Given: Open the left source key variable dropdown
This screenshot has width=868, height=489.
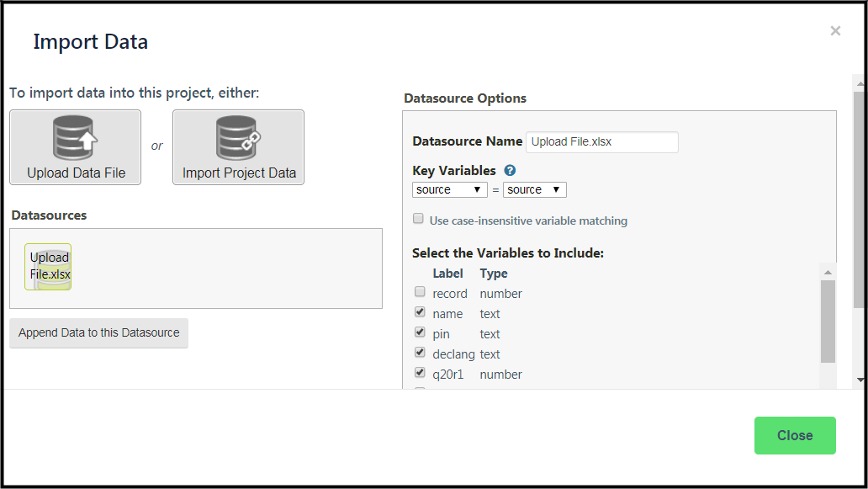Looking at the screenshot, I should [x=449, y=190].
